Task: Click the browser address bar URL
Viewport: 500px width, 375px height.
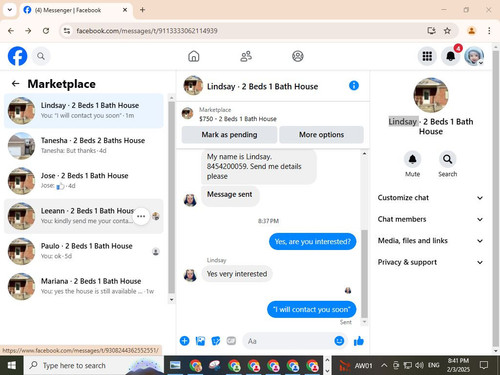Action: pyautogui.click(x=147, y=31)
